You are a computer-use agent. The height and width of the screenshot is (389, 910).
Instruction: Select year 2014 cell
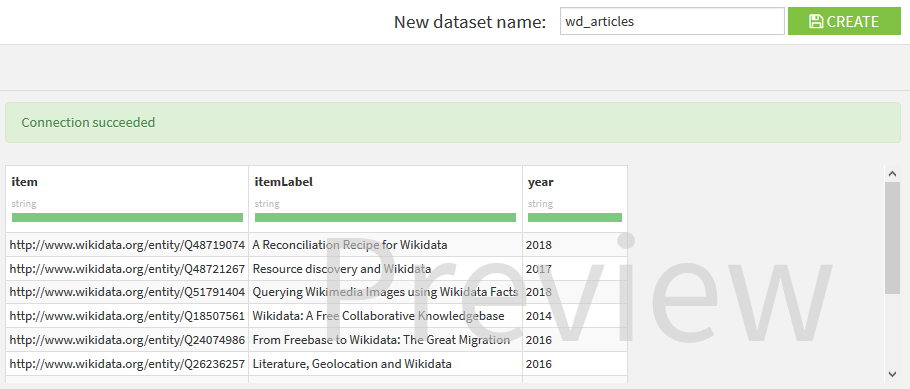(x=575, y=316)
